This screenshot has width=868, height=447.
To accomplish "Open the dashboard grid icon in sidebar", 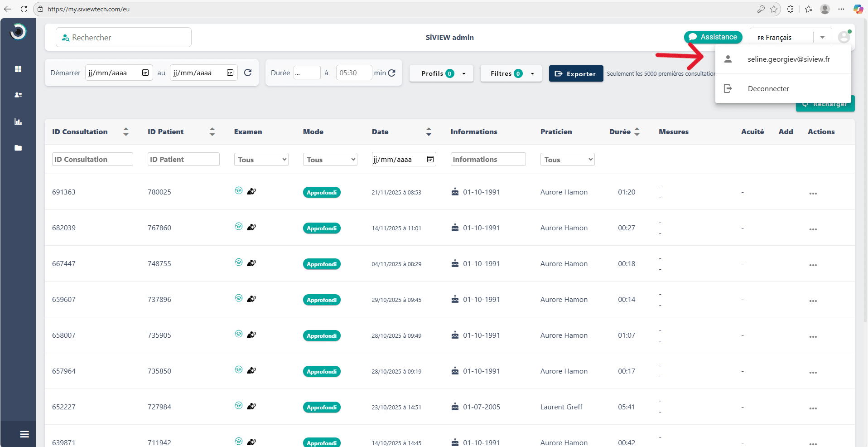I will coord(18,69).
